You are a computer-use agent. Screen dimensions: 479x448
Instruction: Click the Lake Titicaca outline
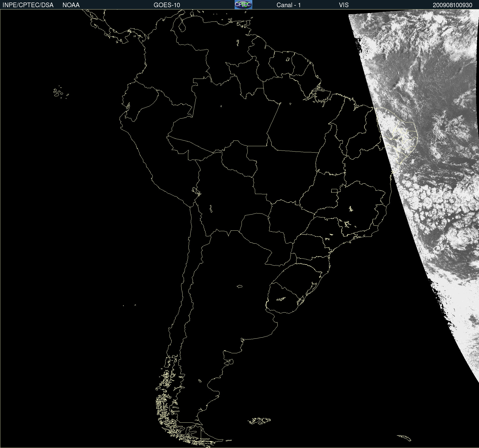[196, 191]
